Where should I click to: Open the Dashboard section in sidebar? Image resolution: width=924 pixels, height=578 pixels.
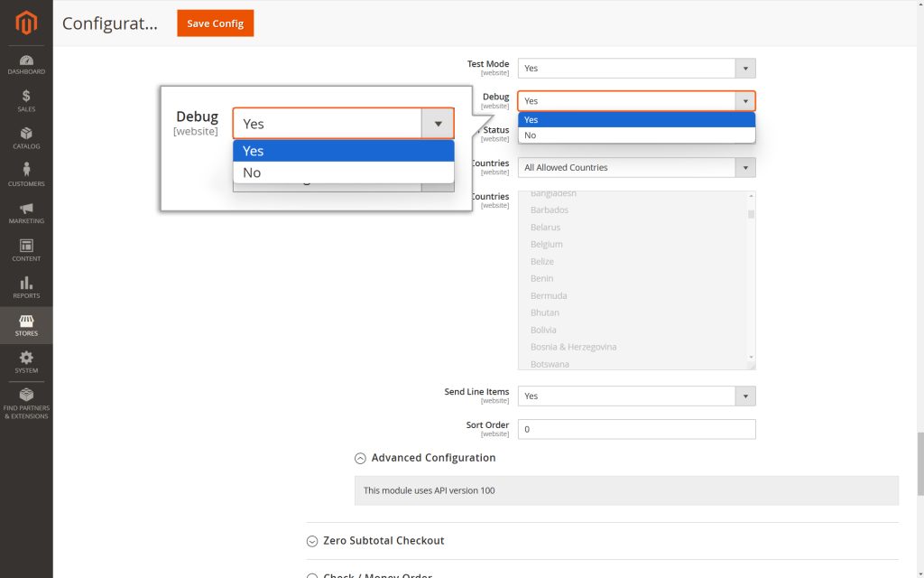(26, 65)
